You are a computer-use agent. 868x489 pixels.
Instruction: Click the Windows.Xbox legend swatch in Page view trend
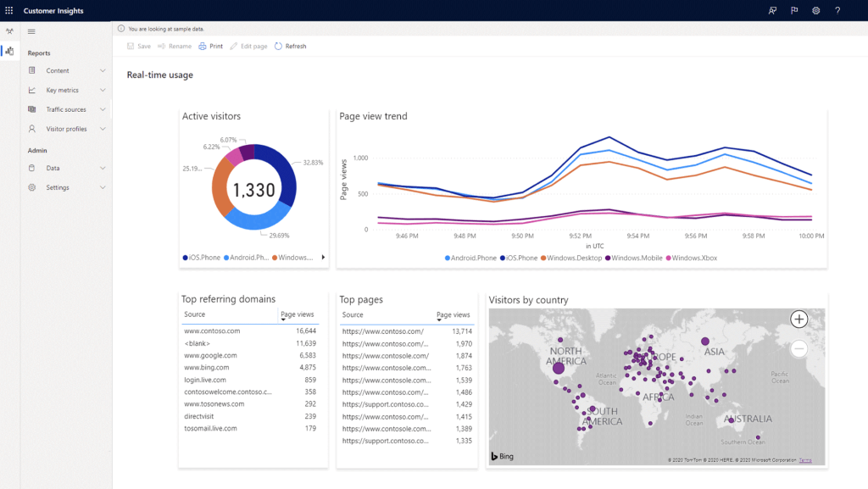click(669, 258)
